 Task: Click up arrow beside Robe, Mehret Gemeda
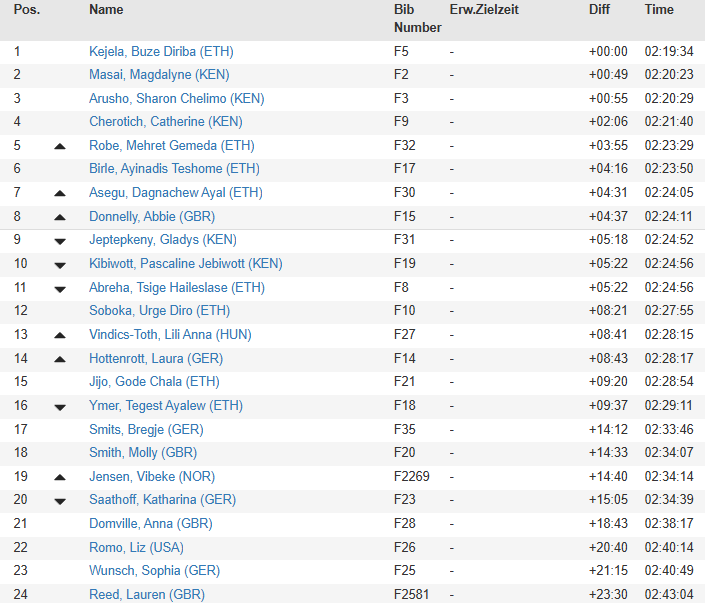tap(60, 146)
